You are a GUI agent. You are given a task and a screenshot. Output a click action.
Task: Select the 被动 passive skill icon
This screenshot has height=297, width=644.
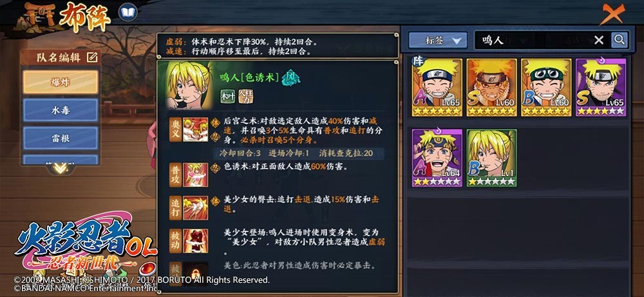(x=195, y=241)
